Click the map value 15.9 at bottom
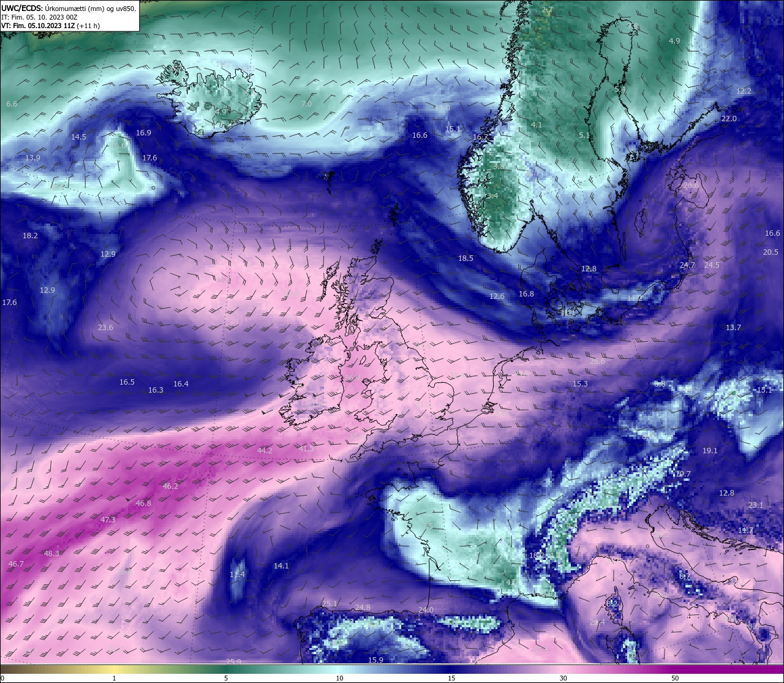784x683 pixels. click(x=375, y=660)
